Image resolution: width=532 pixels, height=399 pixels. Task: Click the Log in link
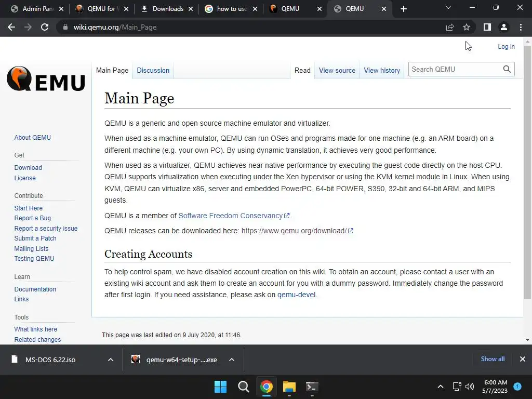coord(506,46)
